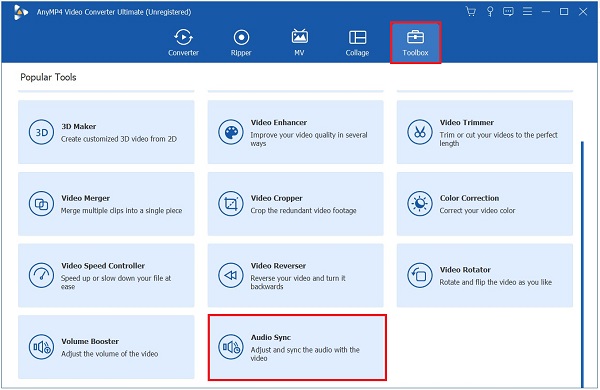The image size is (600, 390).
Task: Click the window title text
Action: click(x=114, y=12)
